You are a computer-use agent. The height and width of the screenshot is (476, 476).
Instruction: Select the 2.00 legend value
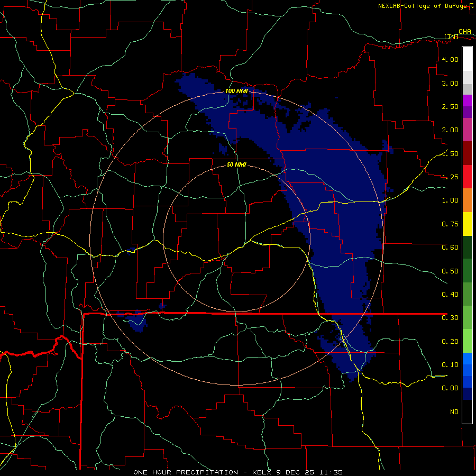pos(450,130)
